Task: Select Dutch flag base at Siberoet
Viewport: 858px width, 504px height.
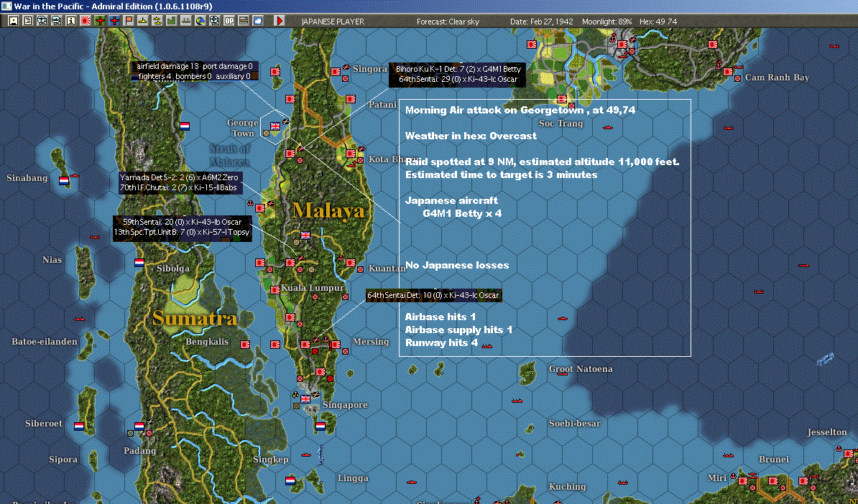Action: [x=79, y=426]
